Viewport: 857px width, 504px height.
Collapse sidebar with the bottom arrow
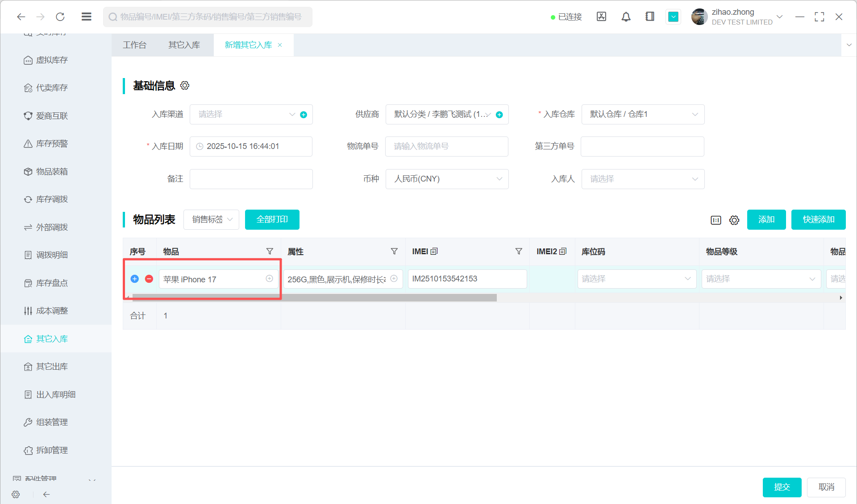pyautogui.click(x=46, y=494)
